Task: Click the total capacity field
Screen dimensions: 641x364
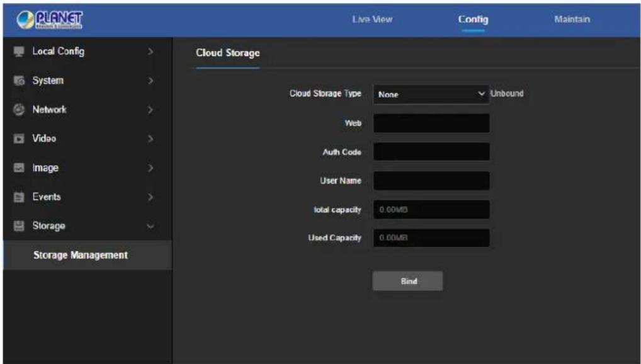Action: (431, 210)
